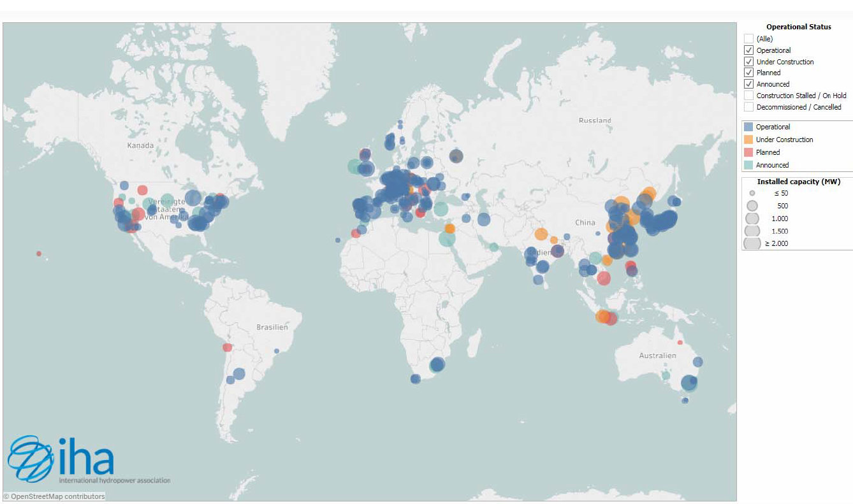Uncheck the Planned status checkbox
This screenshot has width=853, height=504.
748,73
